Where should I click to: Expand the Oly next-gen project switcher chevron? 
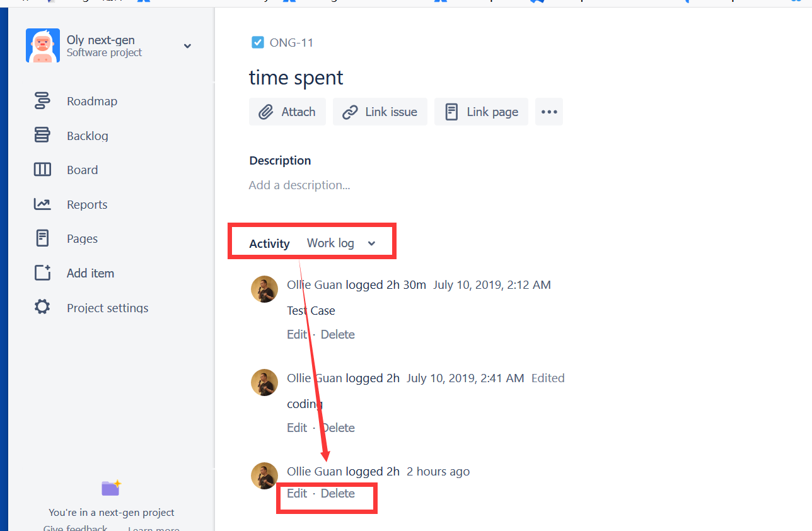coord(187,46)
